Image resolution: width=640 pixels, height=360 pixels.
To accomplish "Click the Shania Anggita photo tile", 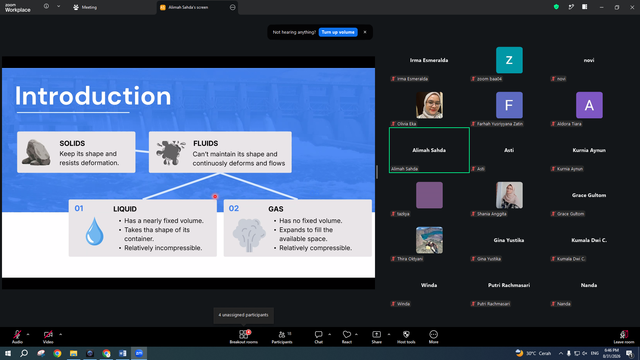I will pyautogui.click(x=509, y=195).
